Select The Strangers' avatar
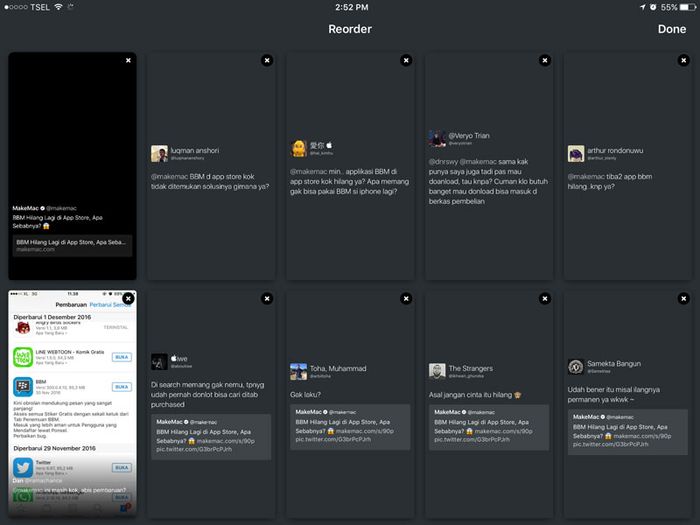The image size is (700, 525). (437, 371)
